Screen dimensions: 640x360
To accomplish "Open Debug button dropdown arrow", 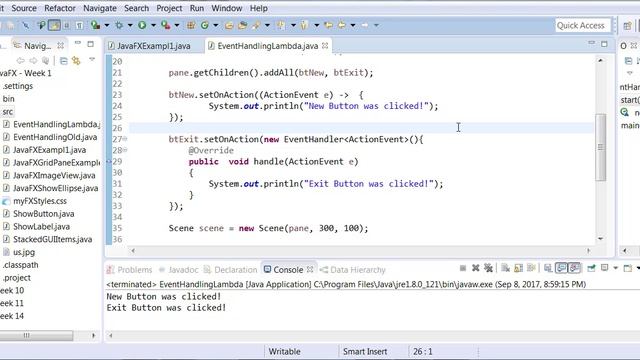I will [x=130, y=25].
